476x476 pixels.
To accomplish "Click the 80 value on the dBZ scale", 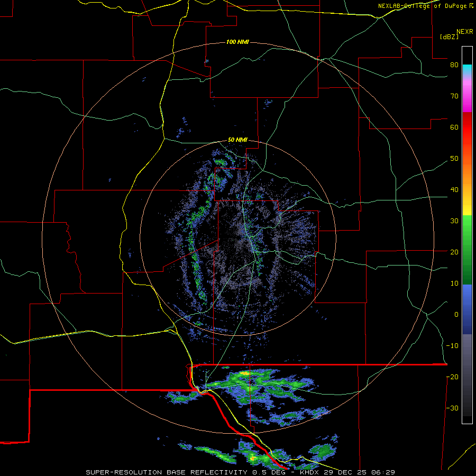I will [454, 65].
